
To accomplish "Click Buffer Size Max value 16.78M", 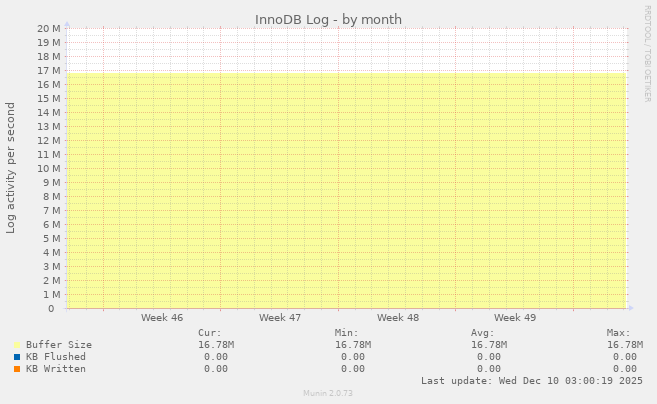I will (x=625, y=345).
